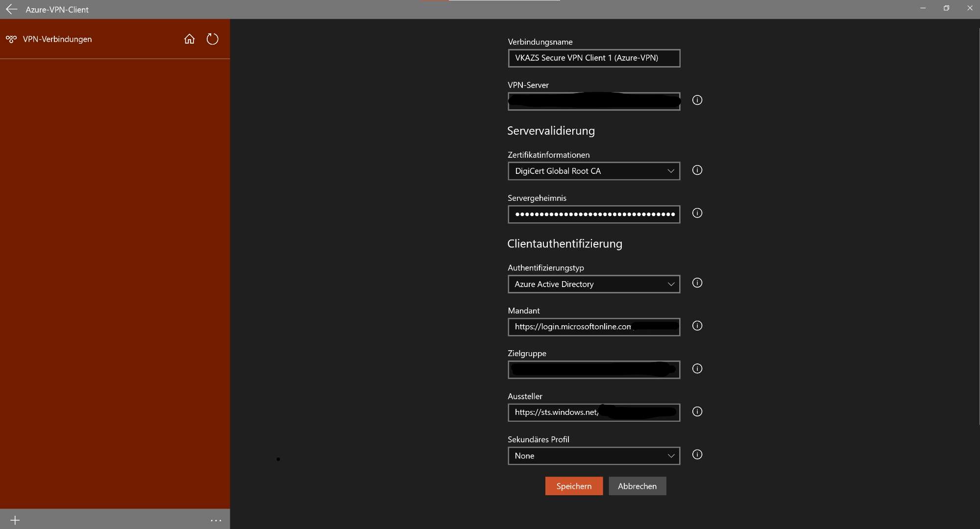
Task: Click the Aussteller URL field
Action: [594, 412]
